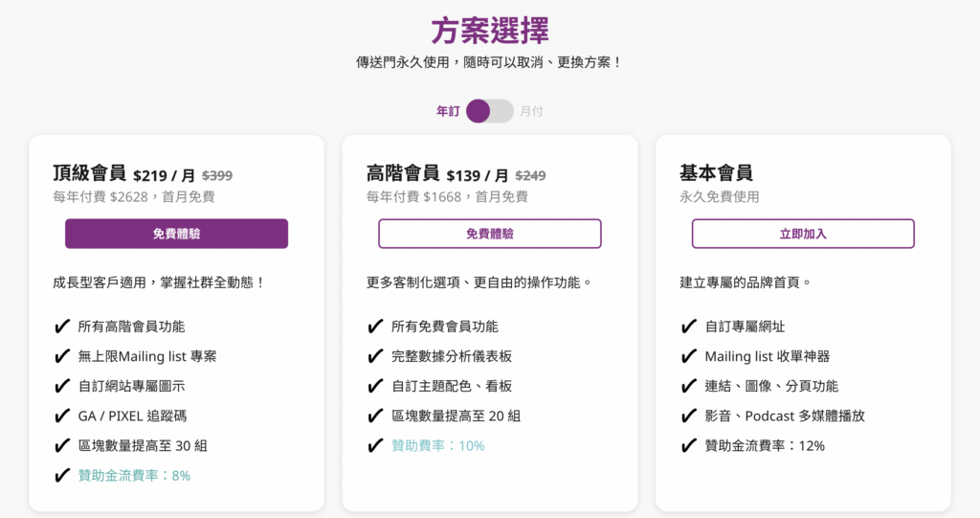Open the 贊助金流費率：8% link
Viewport: 980px width, 518px height.
(134, 476)
